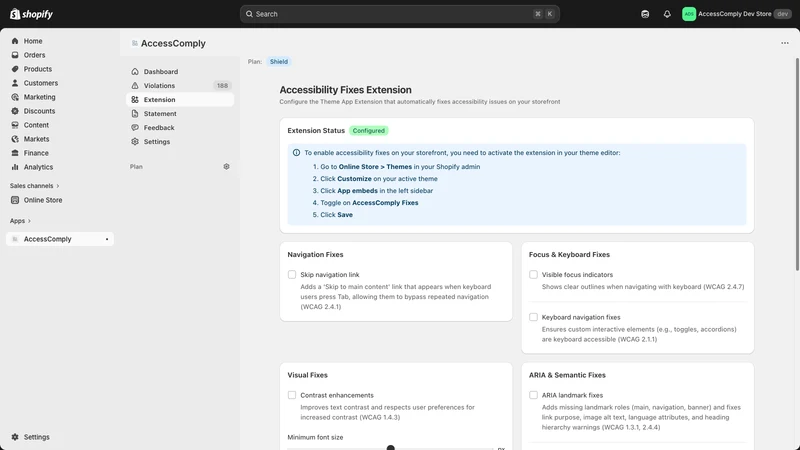Click the Home icon in sidebar
Screen dimensions: 800x450
point(15,41)
